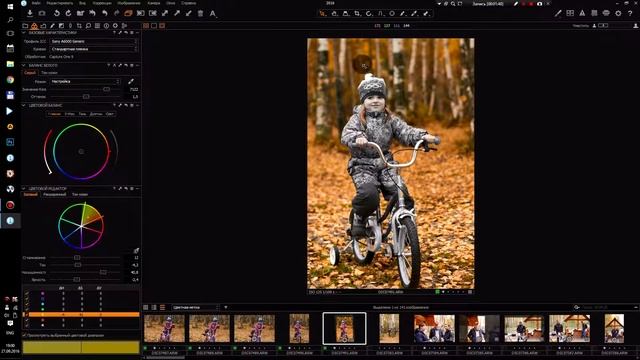Select the Pan hand cursor tool
640x360 pixels.
point(334,13)
